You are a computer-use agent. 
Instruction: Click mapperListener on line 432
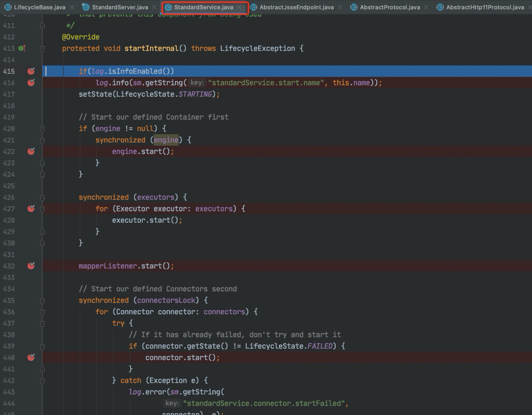tap(108, 266)
